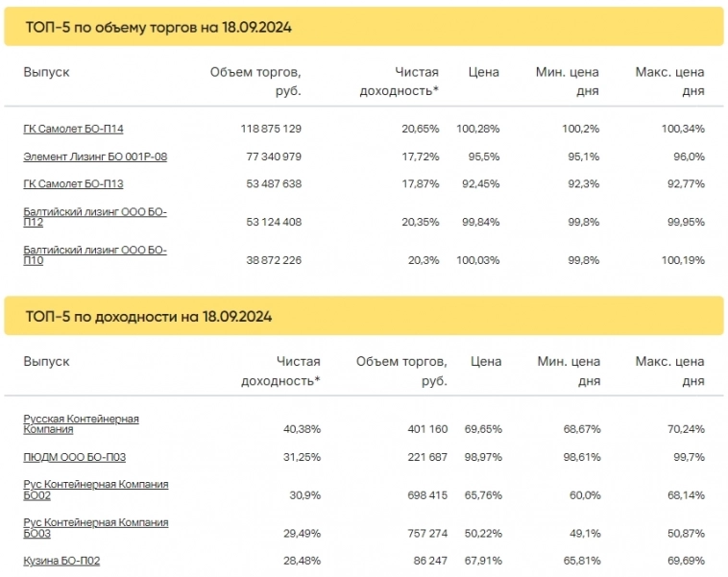This screenshot has width=728, height=577.
Task: Click the Макс. цена дня header in first table
Action: click(669, 82)
